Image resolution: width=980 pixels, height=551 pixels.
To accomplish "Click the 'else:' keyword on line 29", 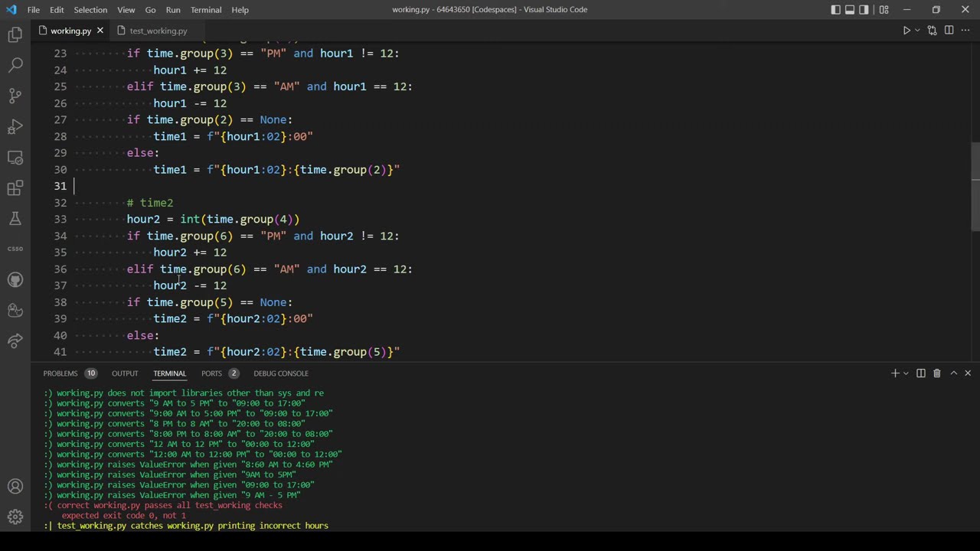I will pyautogui.click(x=143, y=153).
